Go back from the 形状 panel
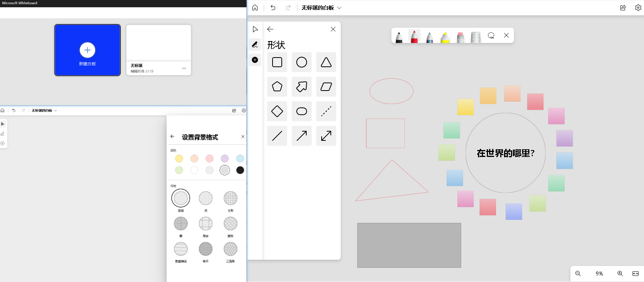Viewport: 644px width, 282px height. pyautogui.click(x=270, y=29)
